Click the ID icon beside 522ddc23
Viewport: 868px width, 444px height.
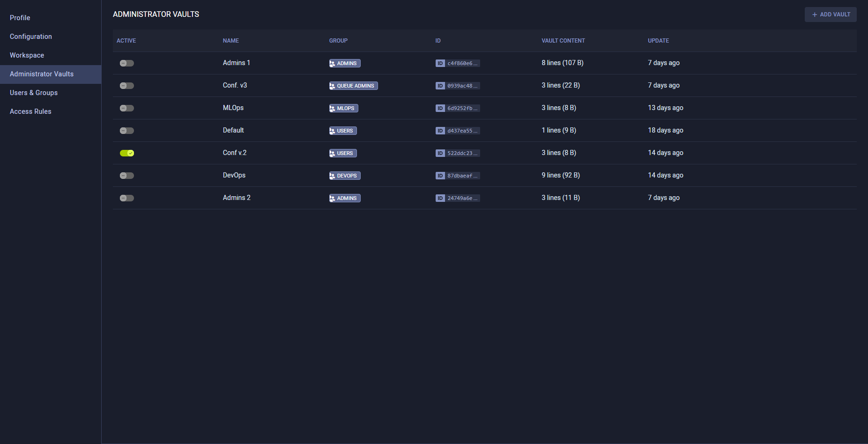coord(440,153)
